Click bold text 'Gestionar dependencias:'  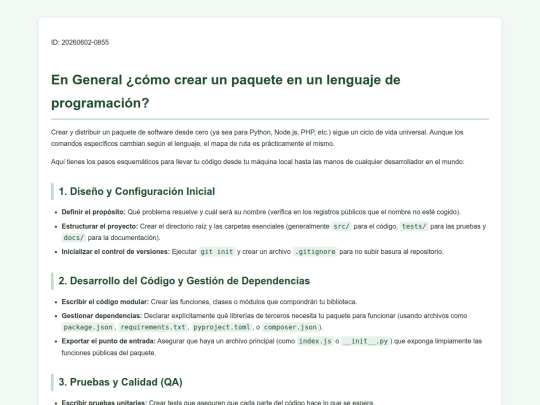click(x=102, y=316)
